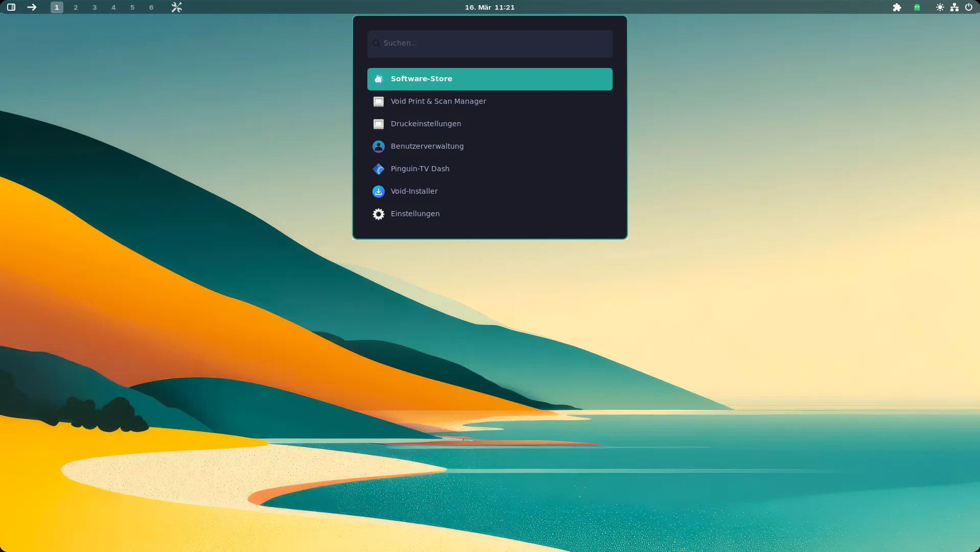Launch Software-Store from the list

tap(489, 79)
